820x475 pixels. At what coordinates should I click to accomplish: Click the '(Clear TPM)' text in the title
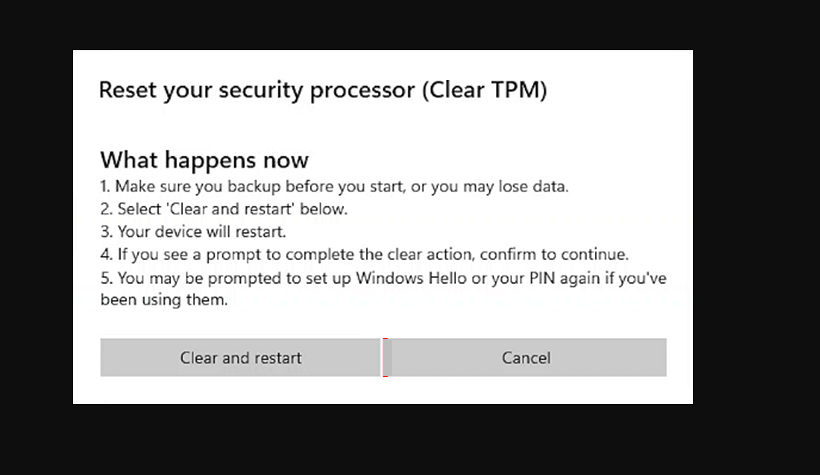point(485,90)
